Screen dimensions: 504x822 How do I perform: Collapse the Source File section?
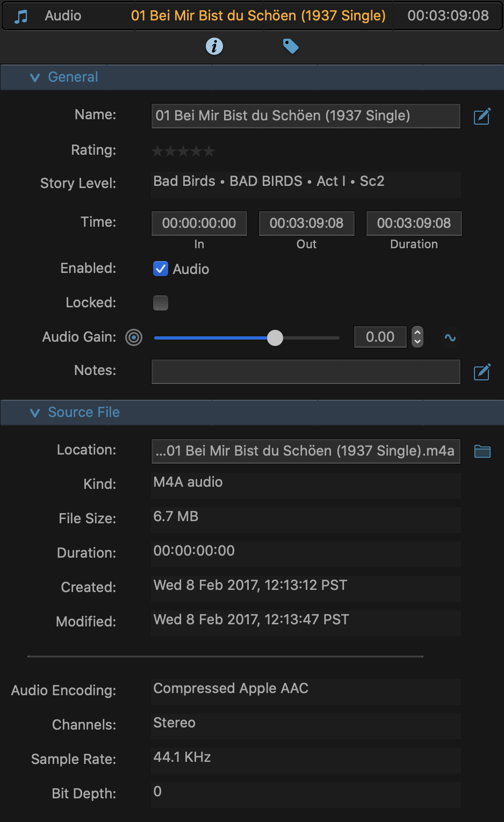35,413
